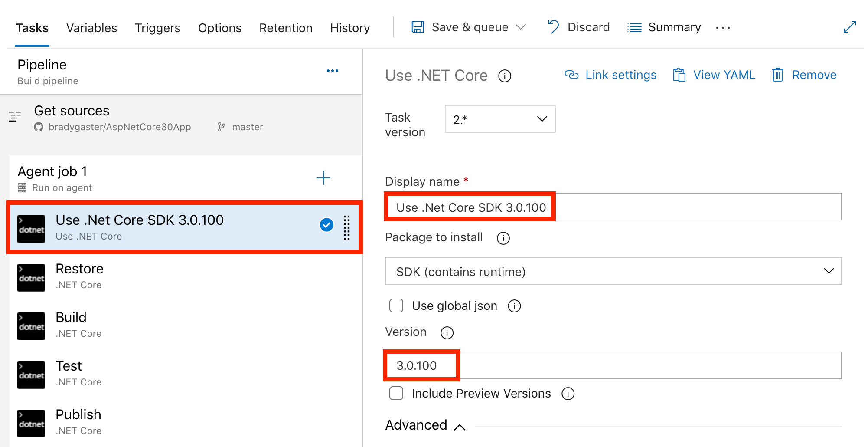Open the Package to install dropdown
The height and width of the screenshot is (447, 868).
pos(612,271)
